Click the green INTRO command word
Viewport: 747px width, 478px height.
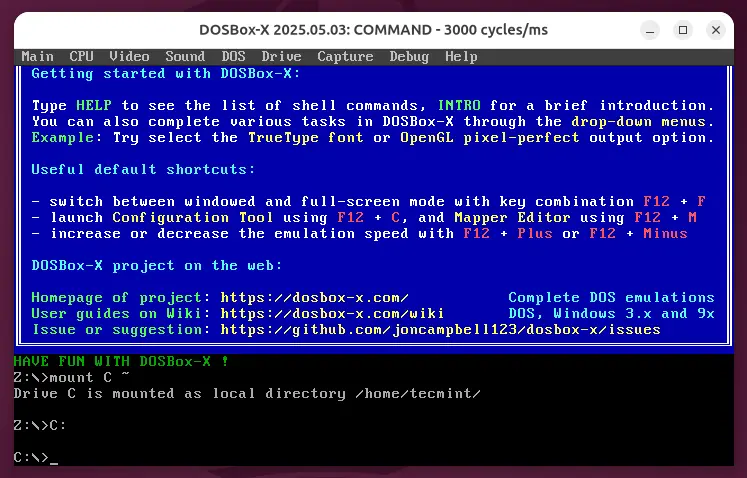pyautogui.click(x=457, y=105)
